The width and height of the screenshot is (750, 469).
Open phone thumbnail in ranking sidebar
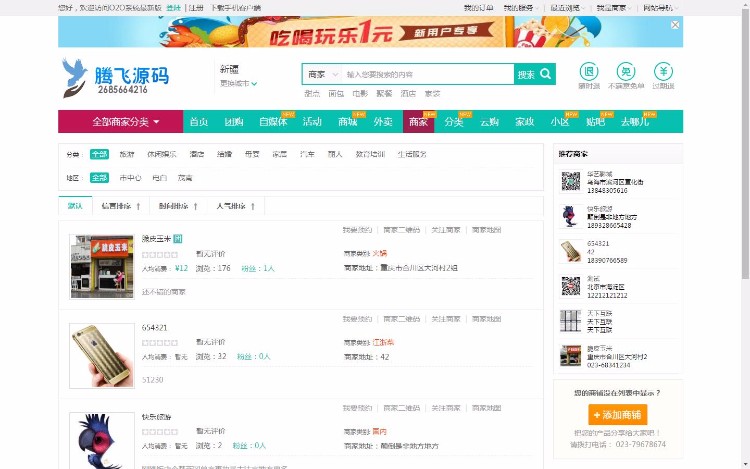click(571, 251)
